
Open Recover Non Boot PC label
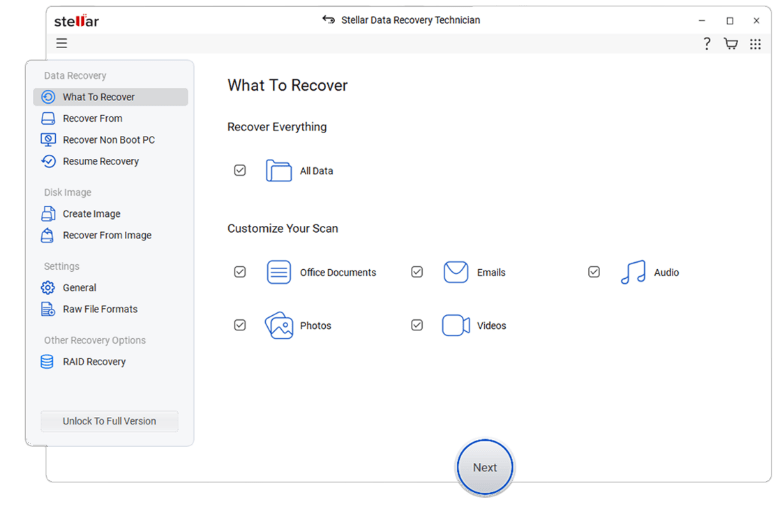pos(109,140)
